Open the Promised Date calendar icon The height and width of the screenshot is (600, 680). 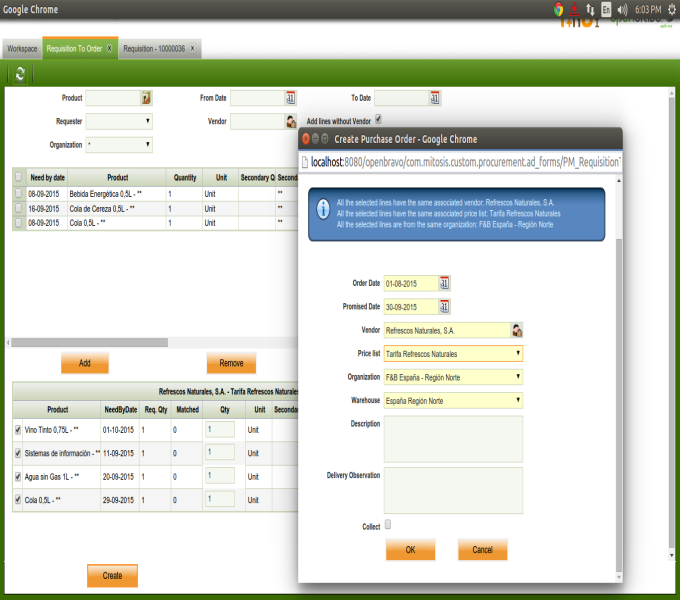tap(445, 307)
